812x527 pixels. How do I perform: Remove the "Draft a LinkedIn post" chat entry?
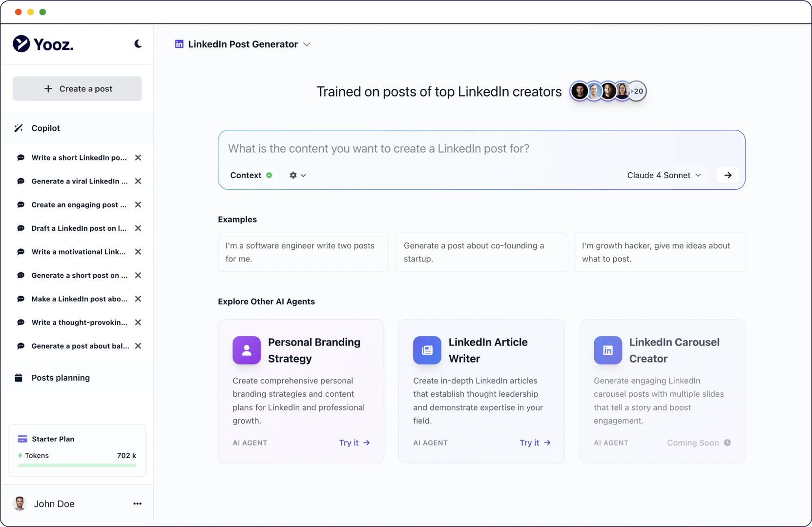tap(138, 228)
